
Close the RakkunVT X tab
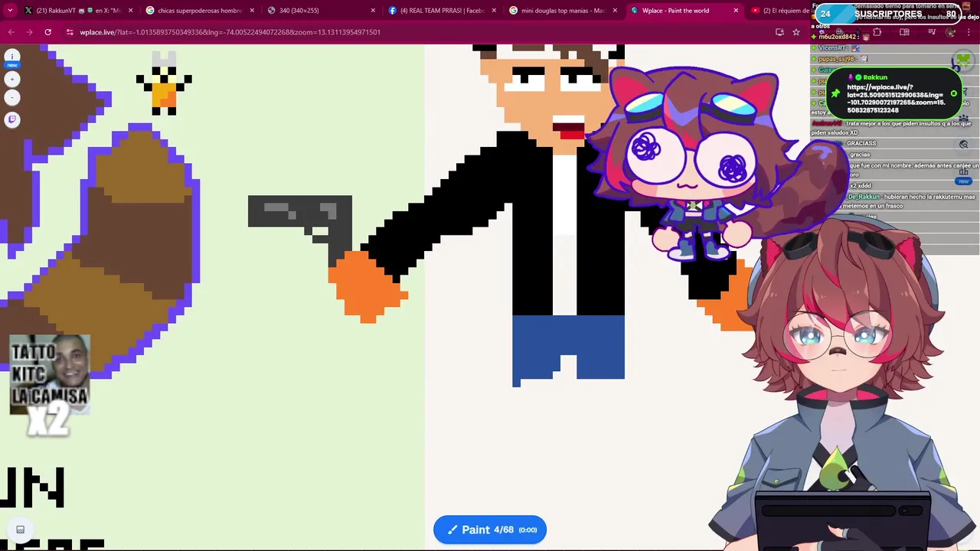(131, 11)
